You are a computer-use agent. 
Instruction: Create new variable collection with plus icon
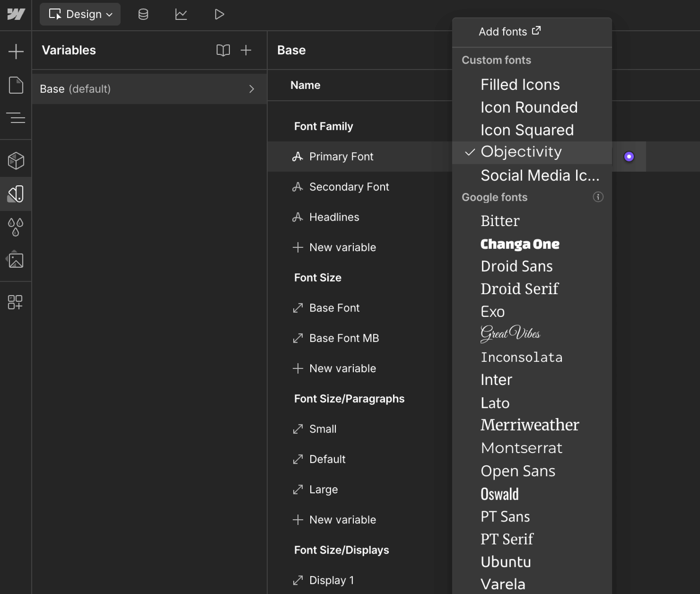coord(246,50)
